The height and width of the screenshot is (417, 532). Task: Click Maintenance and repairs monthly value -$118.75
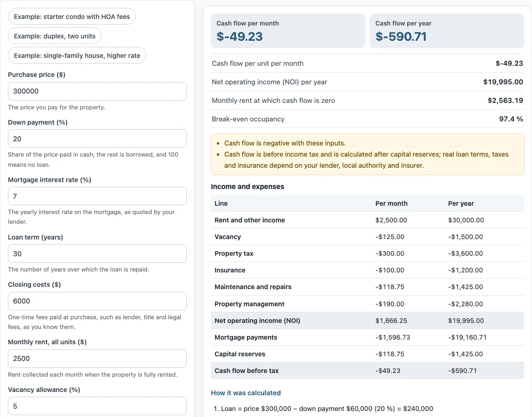pos(389,287)
